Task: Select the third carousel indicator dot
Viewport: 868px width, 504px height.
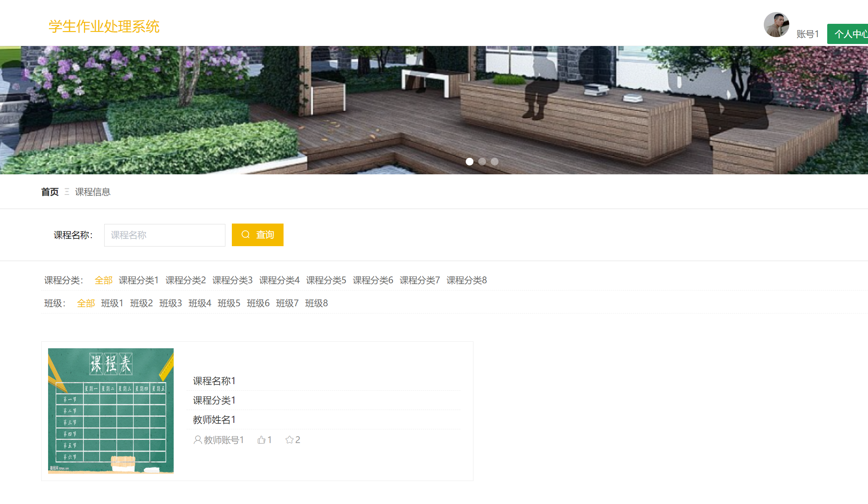Action: tap(495, 162)
